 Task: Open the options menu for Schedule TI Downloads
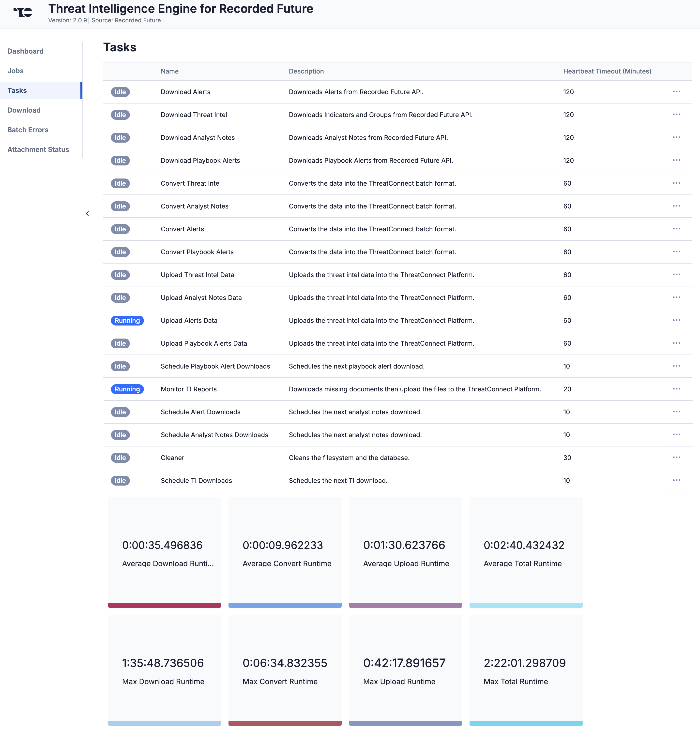point(676,480)
